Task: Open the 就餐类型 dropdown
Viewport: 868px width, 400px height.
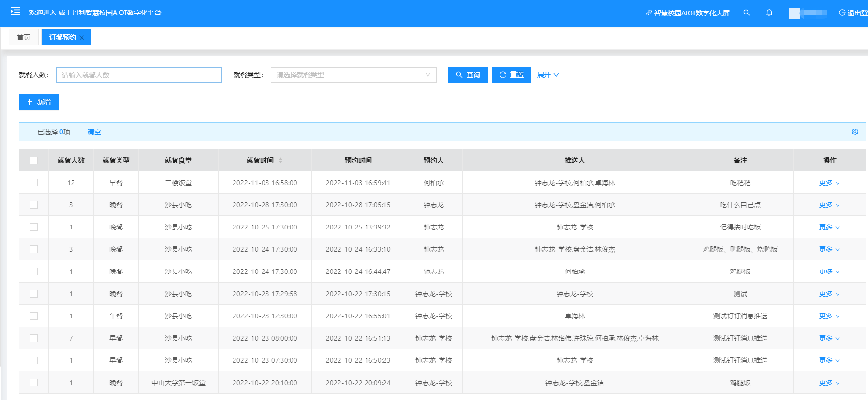Action: (x=353, y=75)
